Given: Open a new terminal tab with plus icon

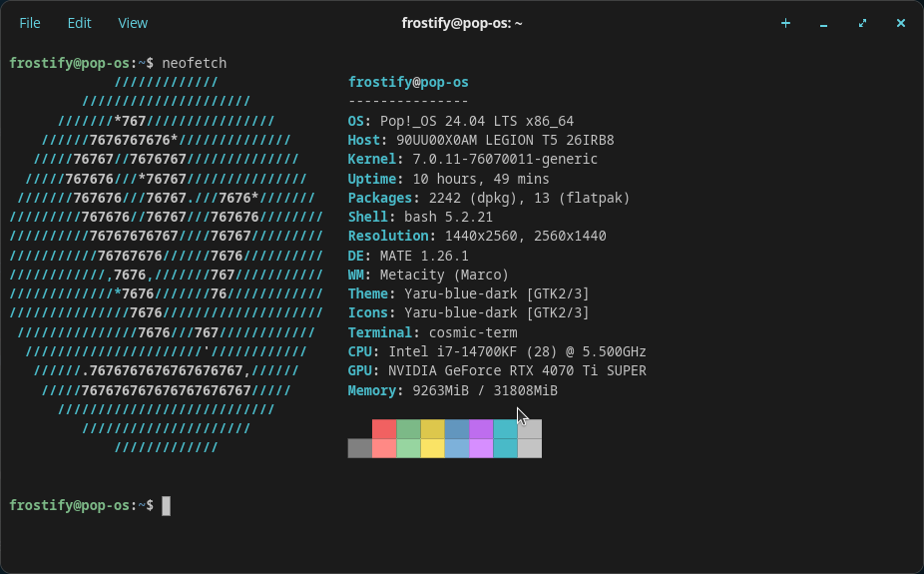Looking at the screenshot, I should (785, 23).
